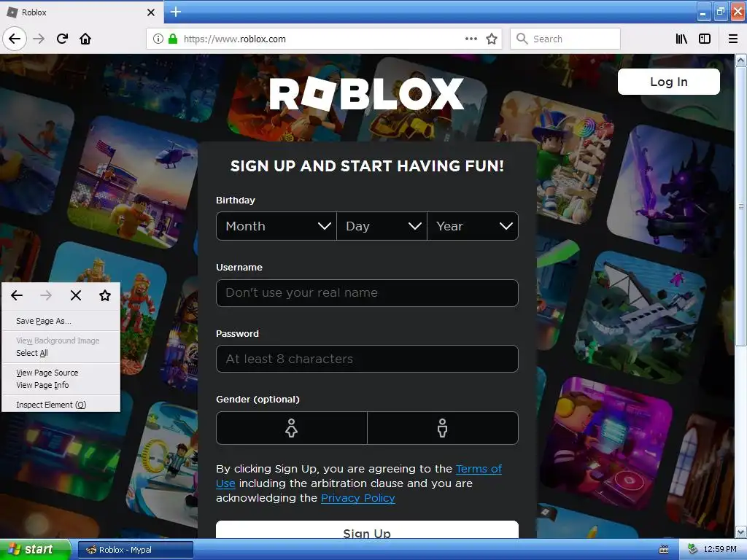Click Roblox - Mypal taskbar button

click(135, 550)
